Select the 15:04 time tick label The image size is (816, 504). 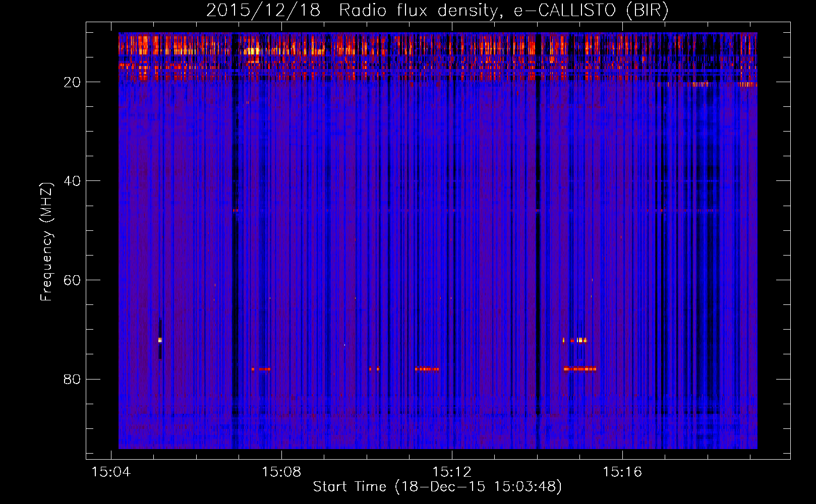110,472
